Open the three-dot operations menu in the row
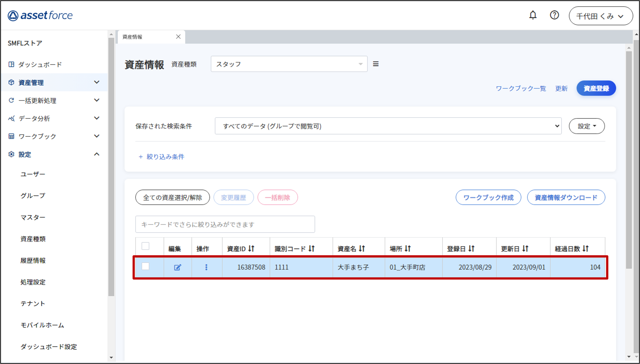The height and width of the screenshot is (364, 640). [206, 267]
